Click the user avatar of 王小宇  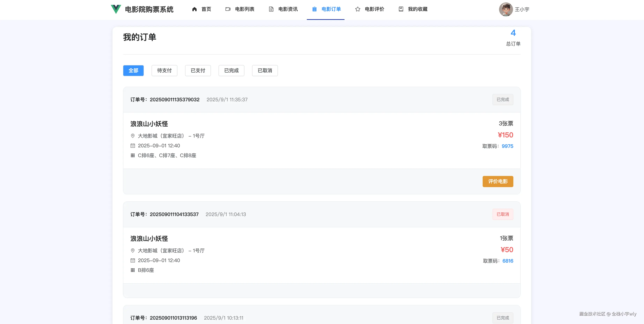(x=506, y=9)
